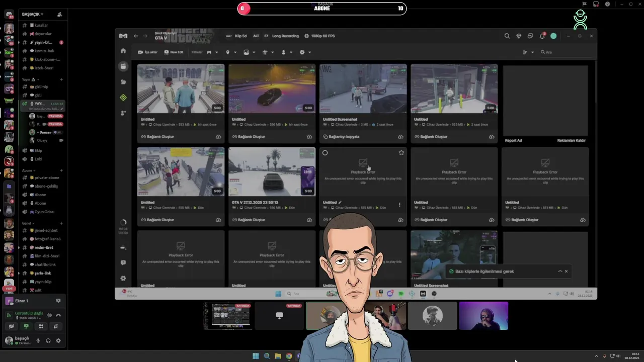
Task: Click Bağlantıyı kopyala on Untitled Screenshot
Action: [x=342, y=137]
